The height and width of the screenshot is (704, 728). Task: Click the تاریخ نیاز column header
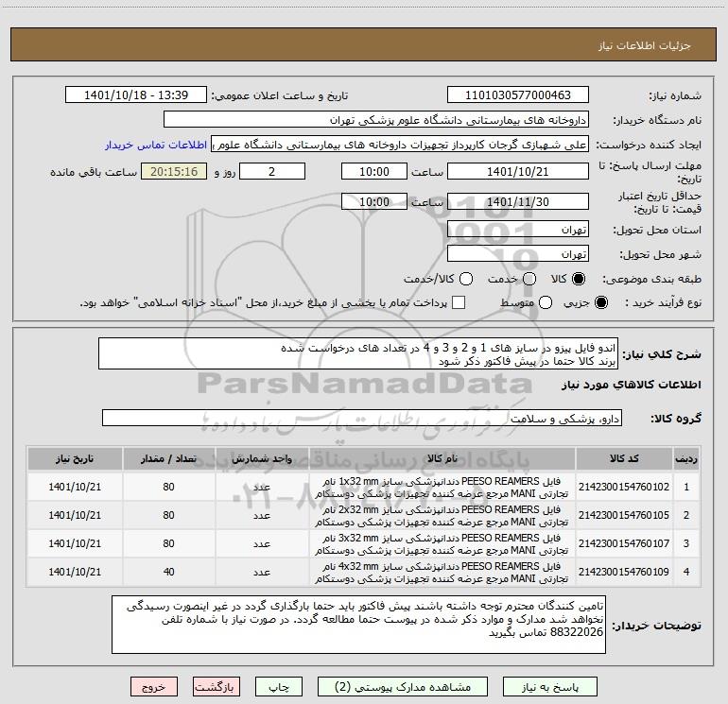click(75, 459)
